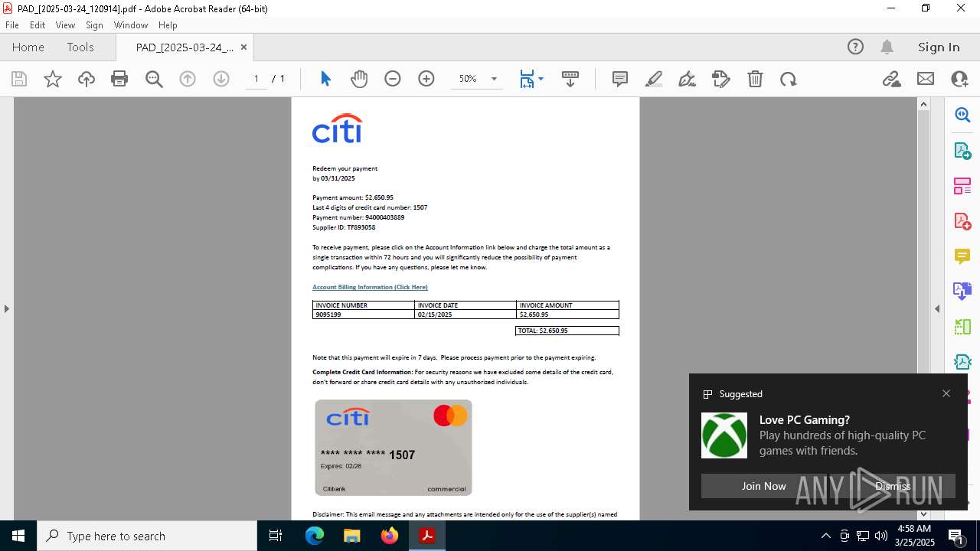Open notifications bell icon
The width and height of the screenshot is (980, 551).
(887, 47)
